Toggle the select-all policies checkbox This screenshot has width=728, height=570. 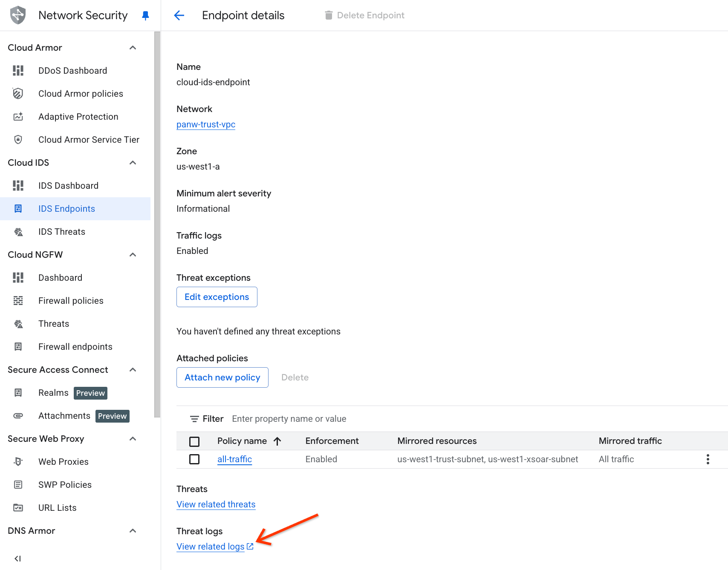[194, 441]
